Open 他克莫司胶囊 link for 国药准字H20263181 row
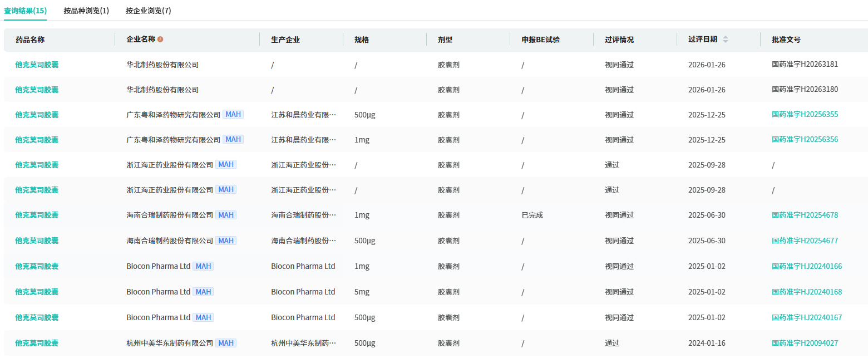Image resolution: width=868 pixels, height=358 pixels. click(37, 65)
